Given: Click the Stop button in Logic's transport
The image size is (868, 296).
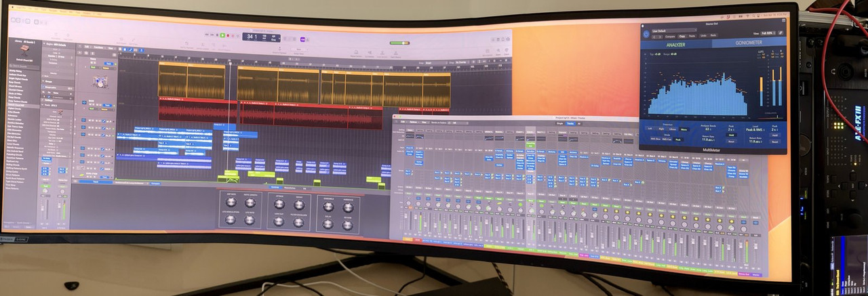Looking at the screenshot, I should pos(217,35).
